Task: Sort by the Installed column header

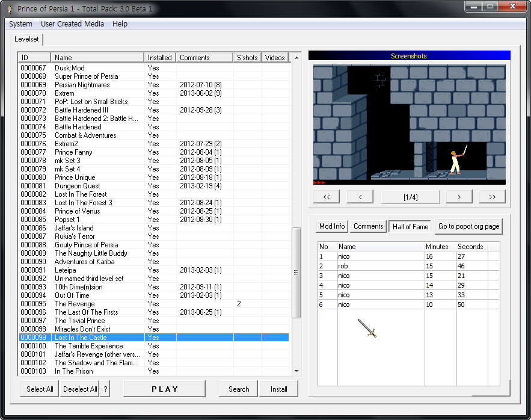Action: 160,58
